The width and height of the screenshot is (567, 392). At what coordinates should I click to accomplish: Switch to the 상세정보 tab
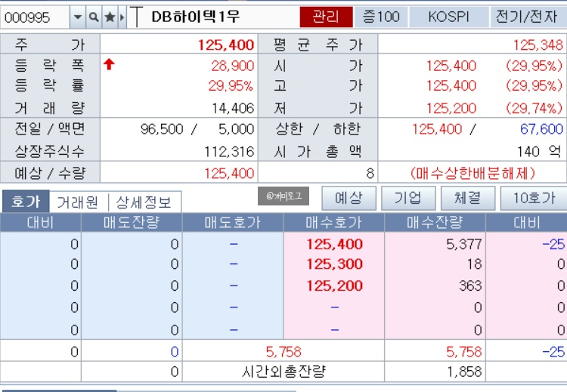[144, 202]
